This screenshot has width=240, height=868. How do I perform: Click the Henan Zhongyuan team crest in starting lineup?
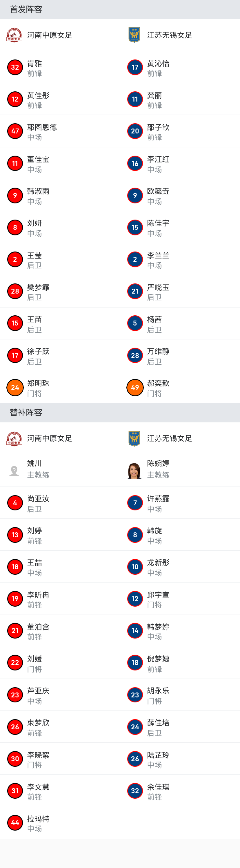[14, 35]
